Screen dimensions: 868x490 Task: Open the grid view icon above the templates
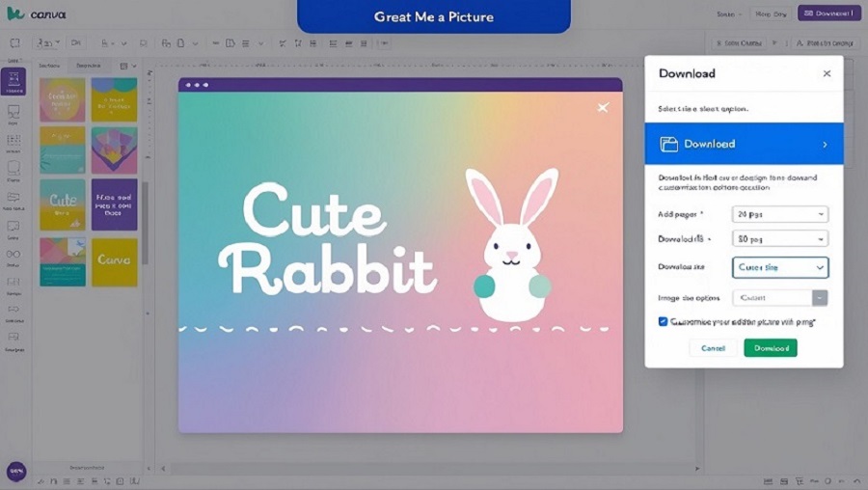tap(124, 66)
